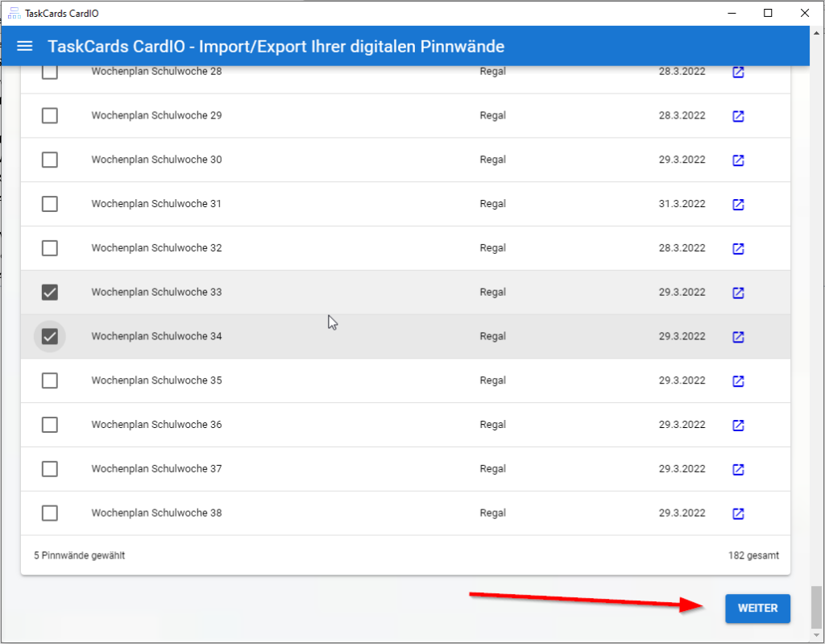Click the date 31.3.2022
Viewport: 825px width, 644px height.
[682, 204]
